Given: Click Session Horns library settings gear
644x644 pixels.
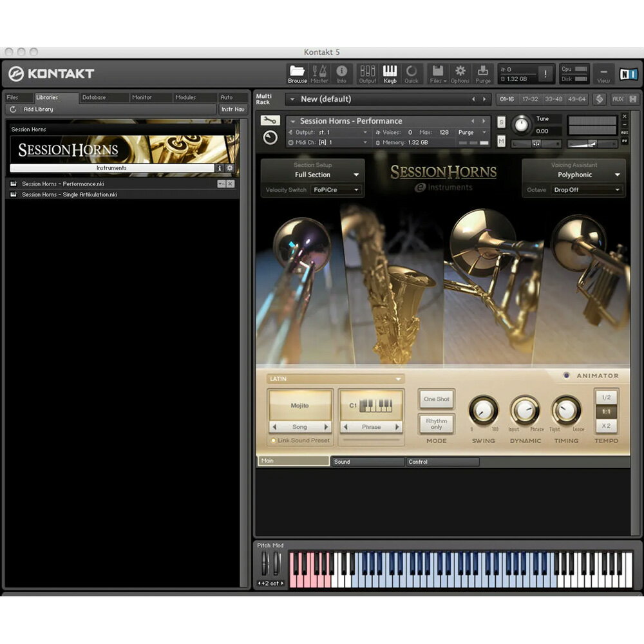Looking at the screenshot, I should [x=230, y=168].
